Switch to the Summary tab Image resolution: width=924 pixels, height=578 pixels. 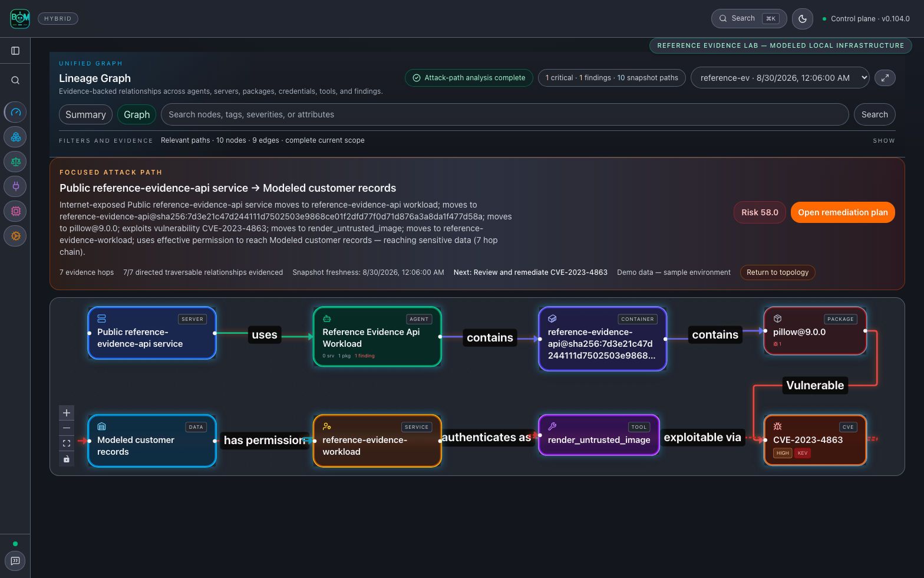point(85,114)
